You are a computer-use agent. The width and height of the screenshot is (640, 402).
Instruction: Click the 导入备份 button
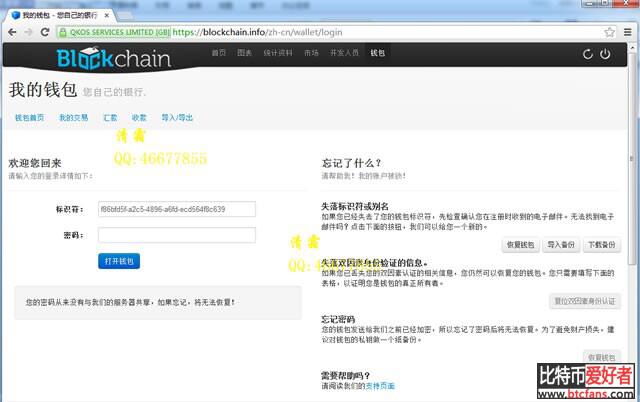pos(561,245)
